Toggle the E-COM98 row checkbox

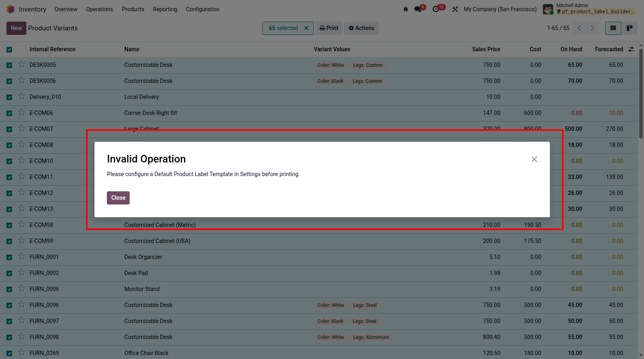point(9,225)
